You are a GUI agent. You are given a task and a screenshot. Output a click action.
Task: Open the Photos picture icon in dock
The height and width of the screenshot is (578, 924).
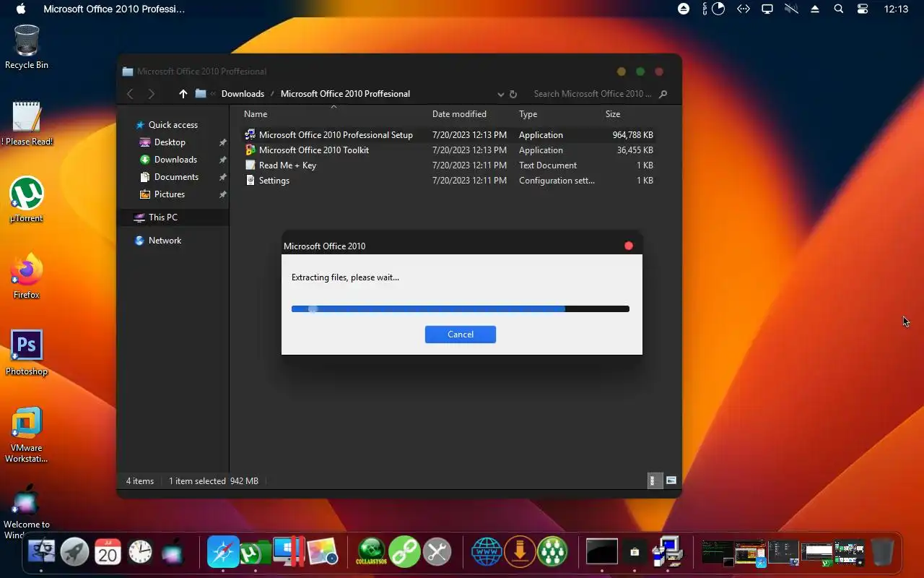(323, 553)
